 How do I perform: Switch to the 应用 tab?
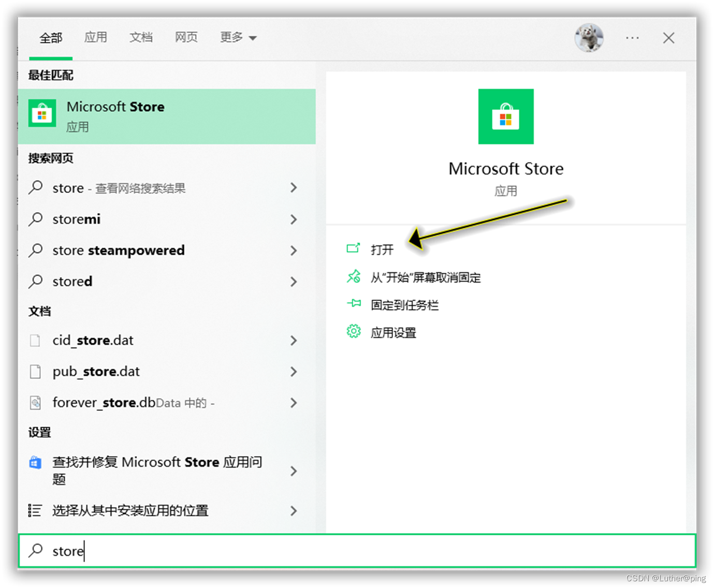click(x=96, y=37)
